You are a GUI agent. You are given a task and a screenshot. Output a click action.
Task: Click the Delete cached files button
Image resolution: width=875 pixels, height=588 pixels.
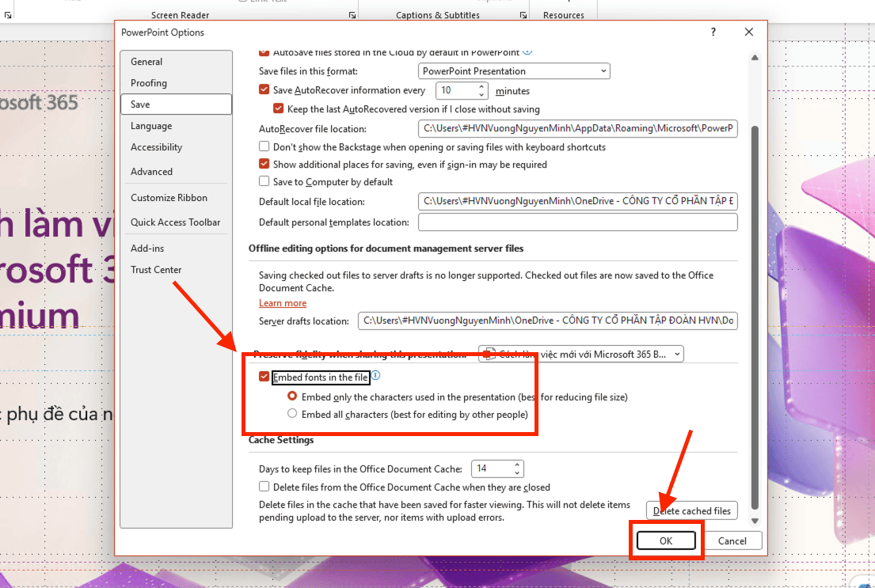(691, 510)
